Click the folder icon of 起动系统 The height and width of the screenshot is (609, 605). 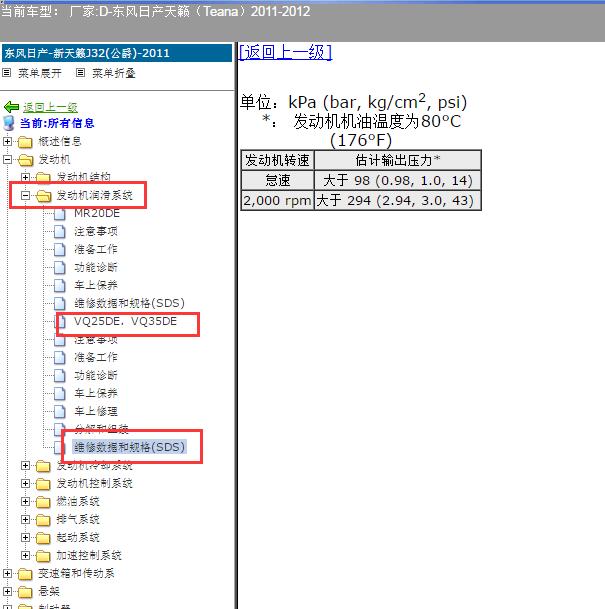click(x=43, y=538)
